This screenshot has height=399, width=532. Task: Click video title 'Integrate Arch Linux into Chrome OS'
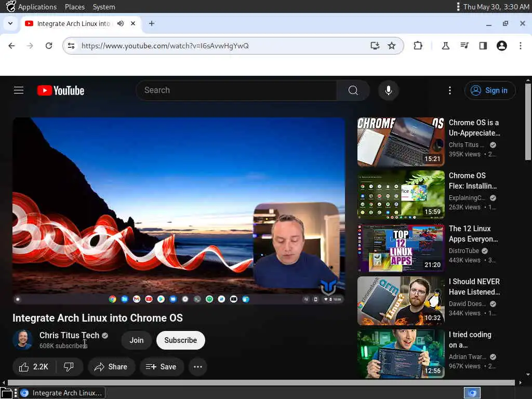(98, 318)
